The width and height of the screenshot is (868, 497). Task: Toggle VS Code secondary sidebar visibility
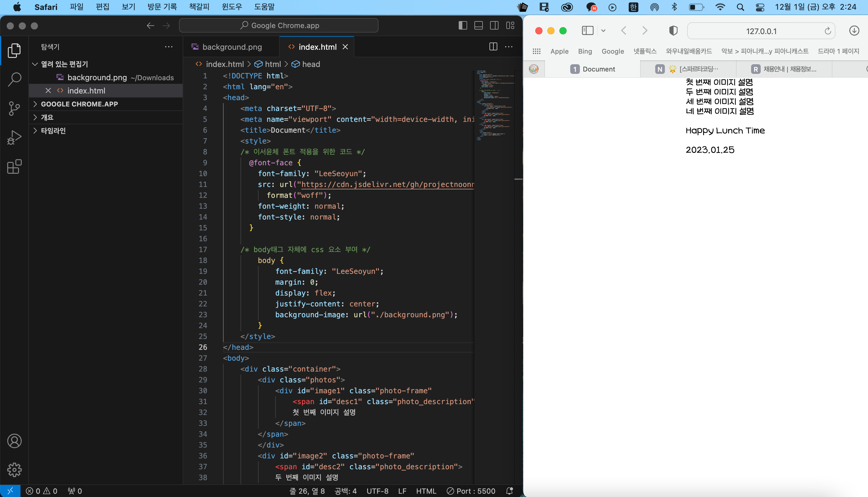coord(494,26)
